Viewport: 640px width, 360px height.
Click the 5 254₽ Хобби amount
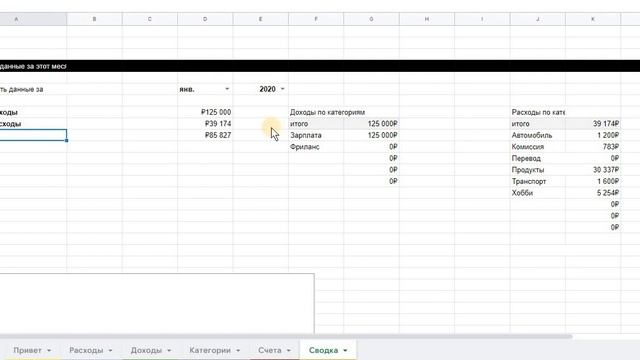click(593, 193)
